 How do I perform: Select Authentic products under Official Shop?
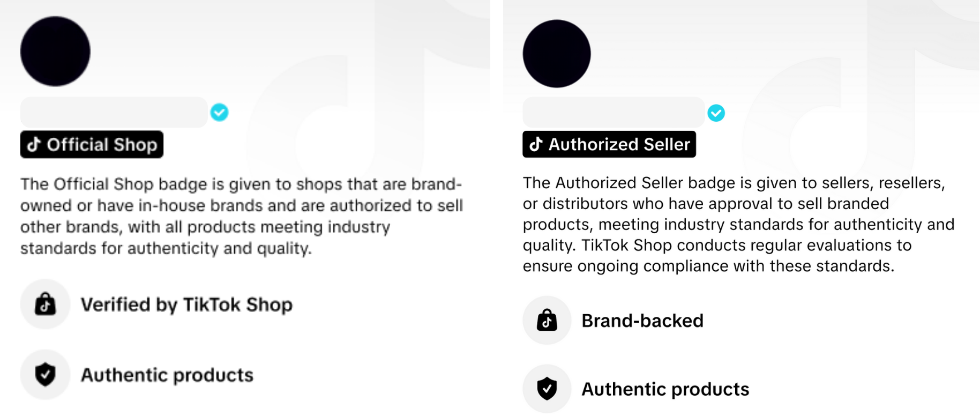(167, 375)
